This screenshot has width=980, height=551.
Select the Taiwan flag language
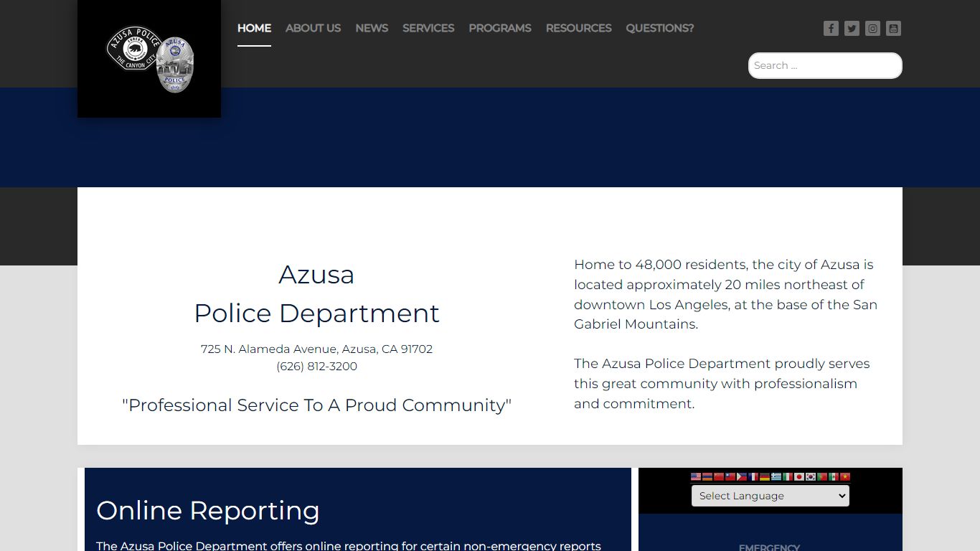[730, 476]
